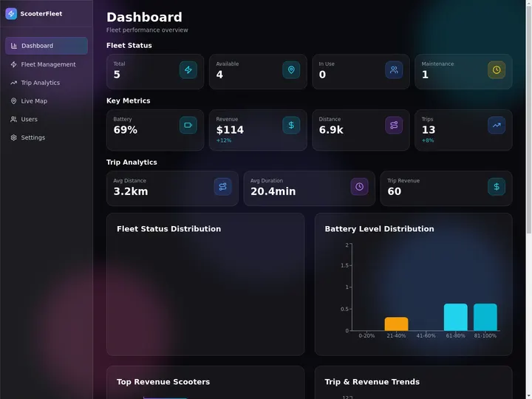Click the Fleet Status section heading

tap(129, 46)
